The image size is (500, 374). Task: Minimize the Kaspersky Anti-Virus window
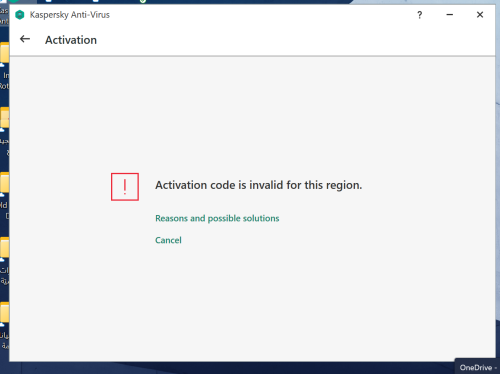(450, 15)
